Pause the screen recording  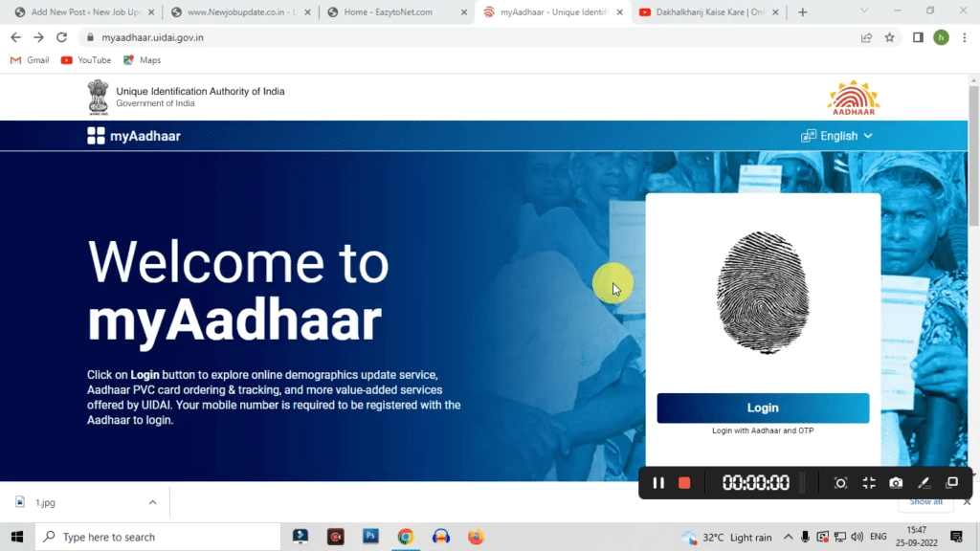pos(658,483)
